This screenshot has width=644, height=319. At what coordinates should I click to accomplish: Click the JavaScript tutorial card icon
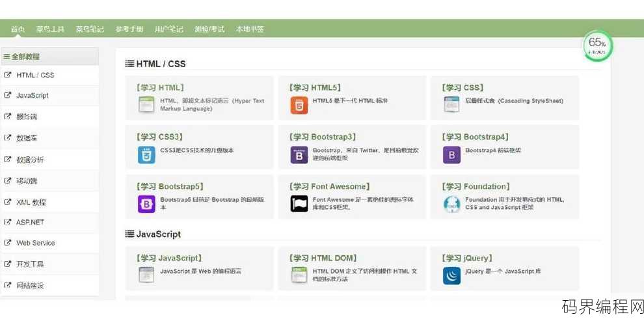146,275
